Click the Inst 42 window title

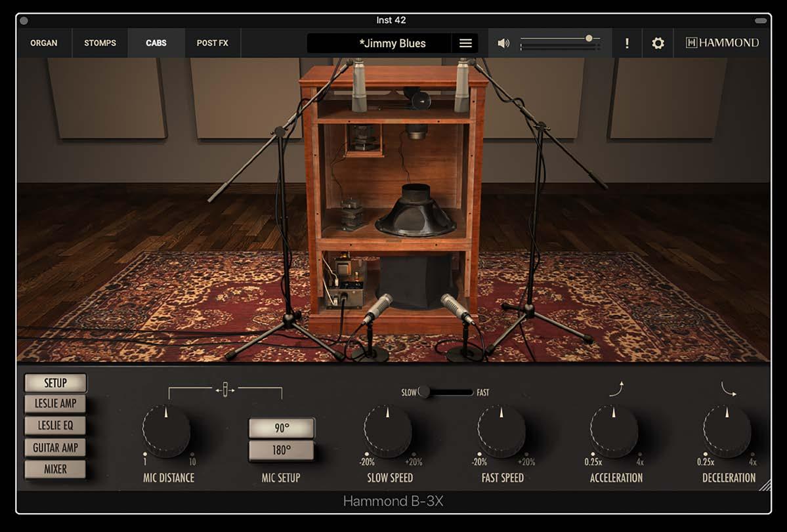click(x=391, y=20)
